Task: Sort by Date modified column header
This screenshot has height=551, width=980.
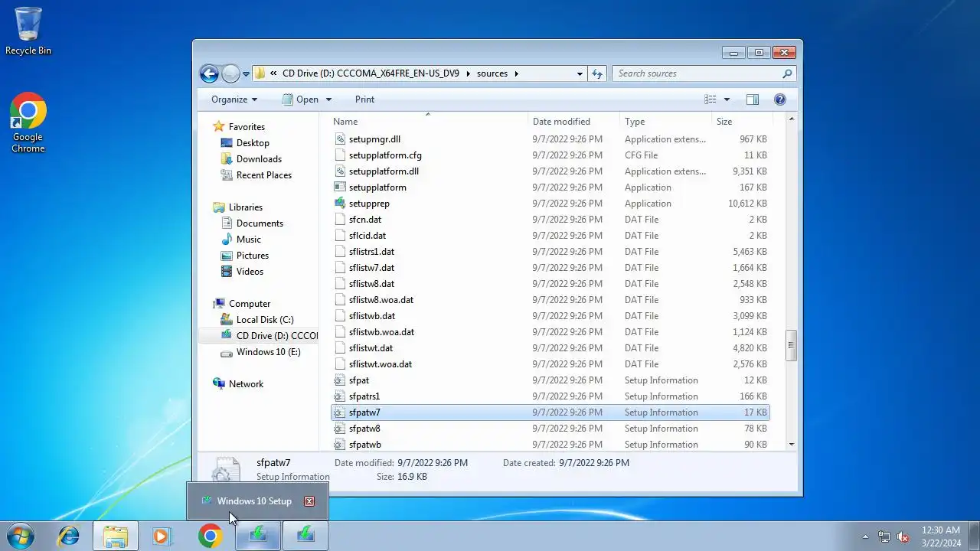Action: coord(574,122)
